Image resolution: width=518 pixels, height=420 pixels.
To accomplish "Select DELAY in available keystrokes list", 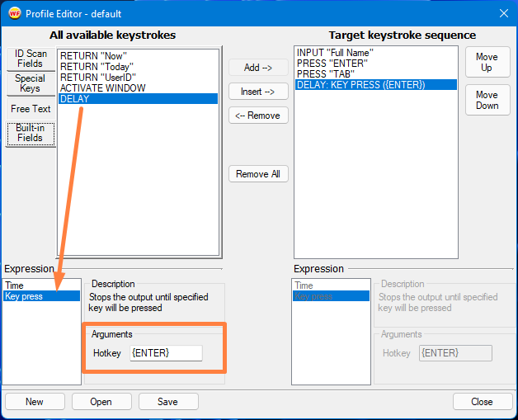I will tap(138, 99).
